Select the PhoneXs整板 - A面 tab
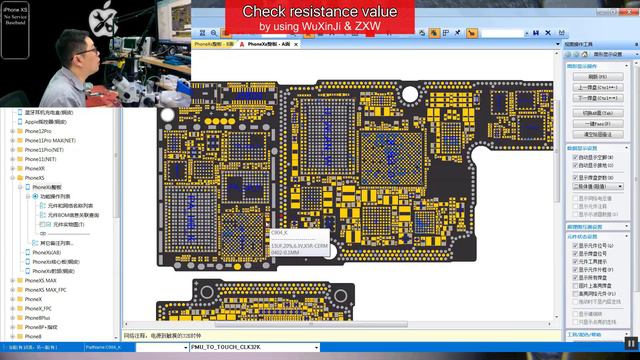The image size is (640, 360). coord(269,44)
